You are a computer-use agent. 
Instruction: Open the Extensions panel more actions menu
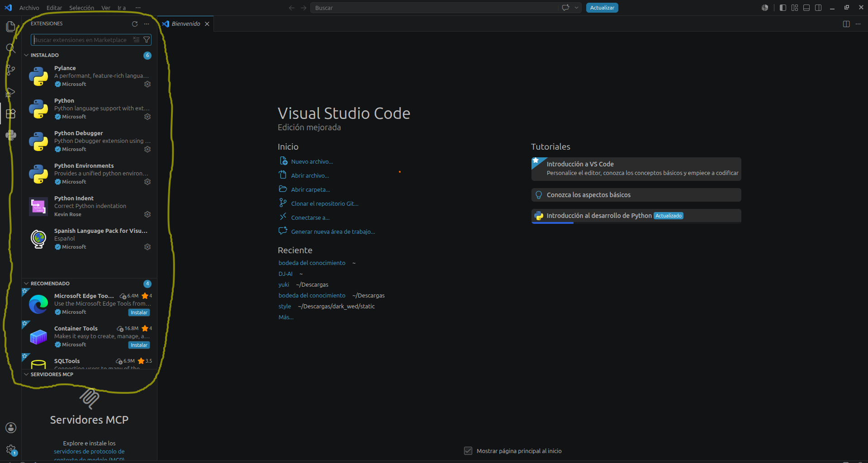(x=147, y=24)
